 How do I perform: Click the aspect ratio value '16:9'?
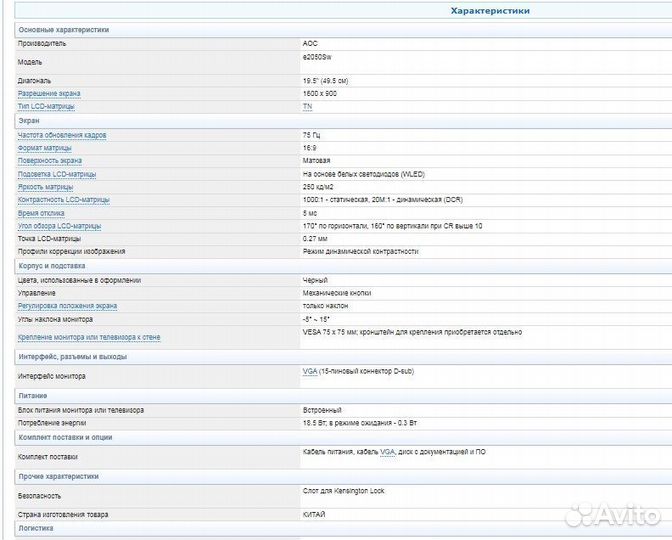(309, 148)
